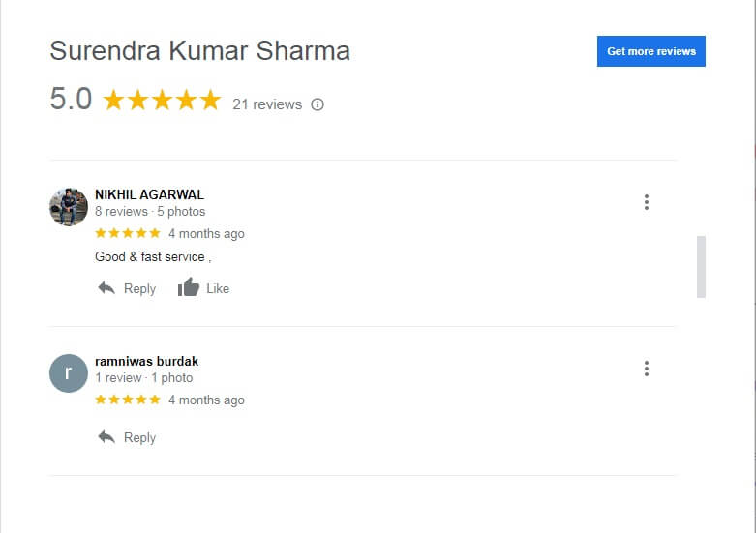Click ramniwas burdak's gray avatar icon
Image resolution: width=756 pixels, height=533 pixels.
[69, 373]
